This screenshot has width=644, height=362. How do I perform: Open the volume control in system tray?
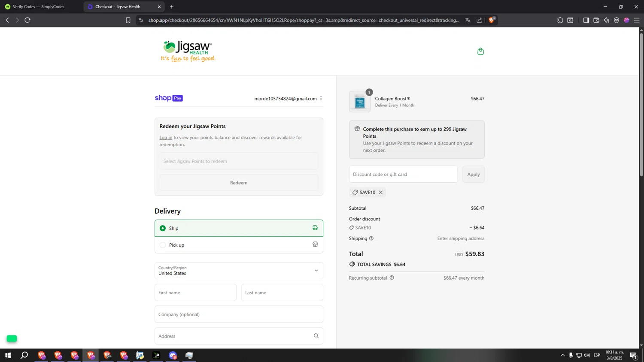[587, 355]
